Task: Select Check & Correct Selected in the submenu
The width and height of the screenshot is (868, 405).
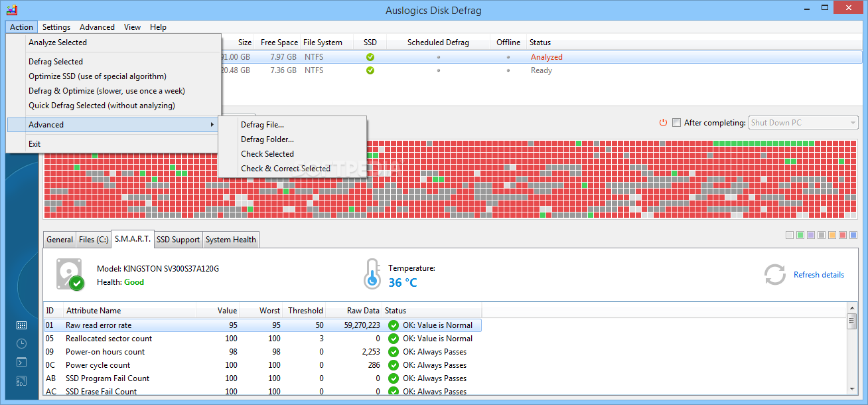Action: point(292,169)
